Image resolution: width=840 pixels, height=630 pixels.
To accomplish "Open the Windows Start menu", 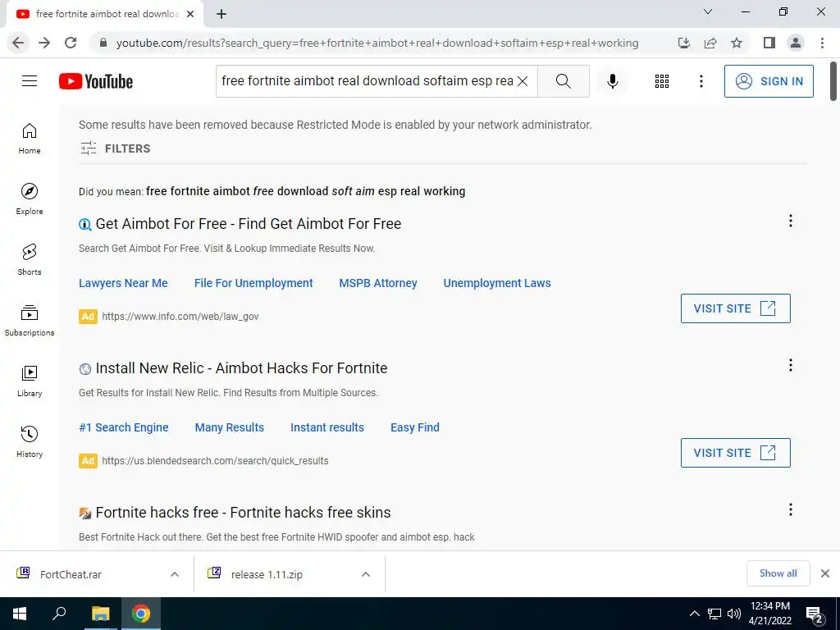I will pyautogui.click(x=20, y=614).
